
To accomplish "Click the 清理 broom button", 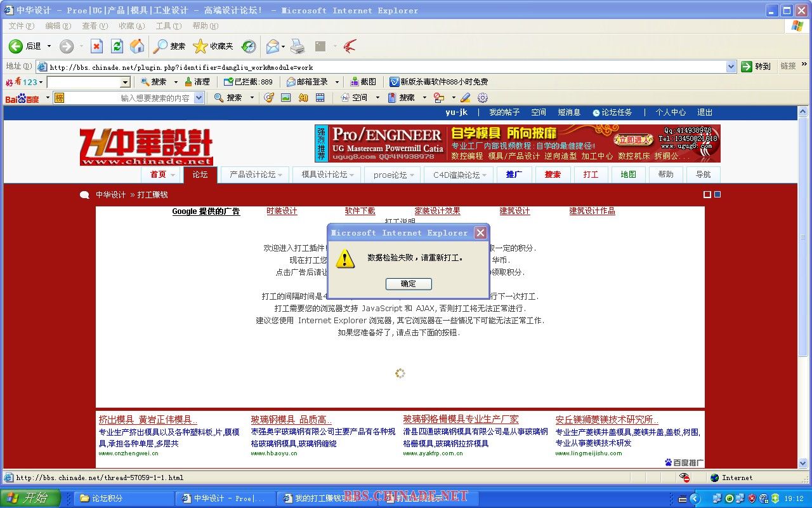I will [x=197, y=82].
